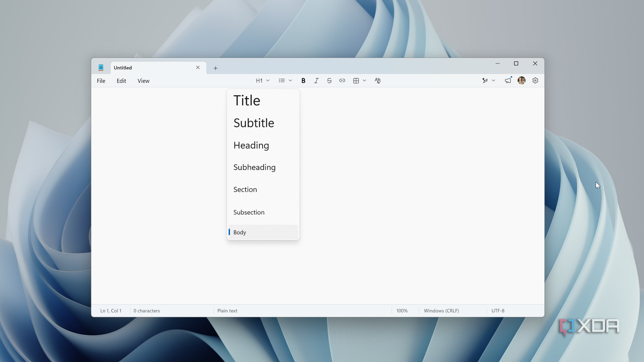This screenshot has height=362, width=644.
Task: Pick the Body style option
Action: tap(263, 232)
